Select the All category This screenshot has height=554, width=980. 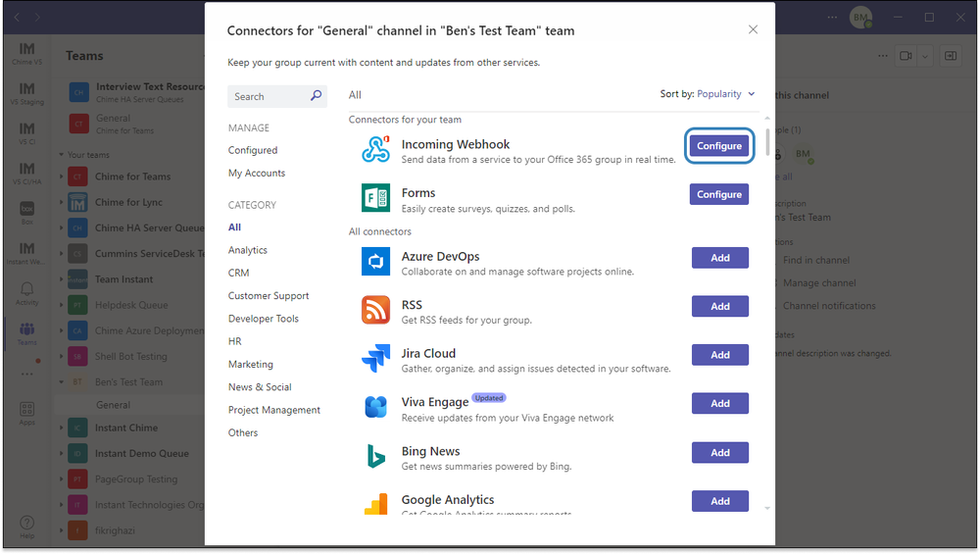pyautogui.click(x=234, y=227)
